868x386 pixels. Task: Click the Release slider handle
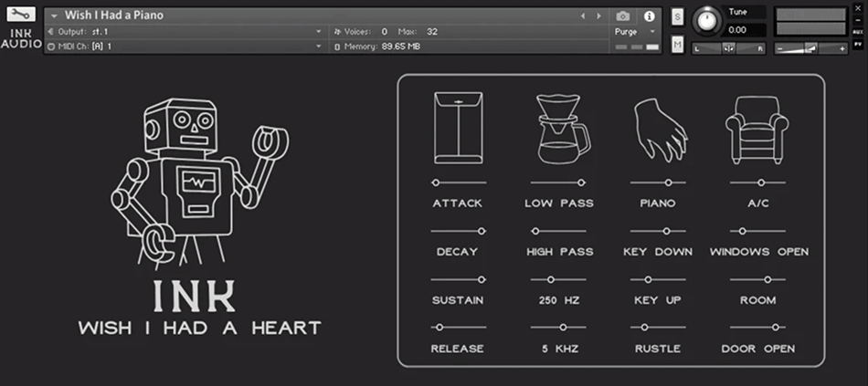pos(439,328)
